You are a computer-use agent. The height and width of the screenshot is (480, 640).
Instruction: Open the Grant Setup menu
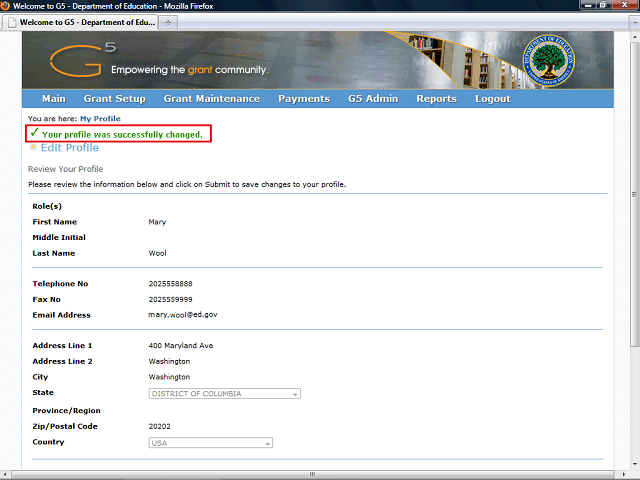coord(114,99)
